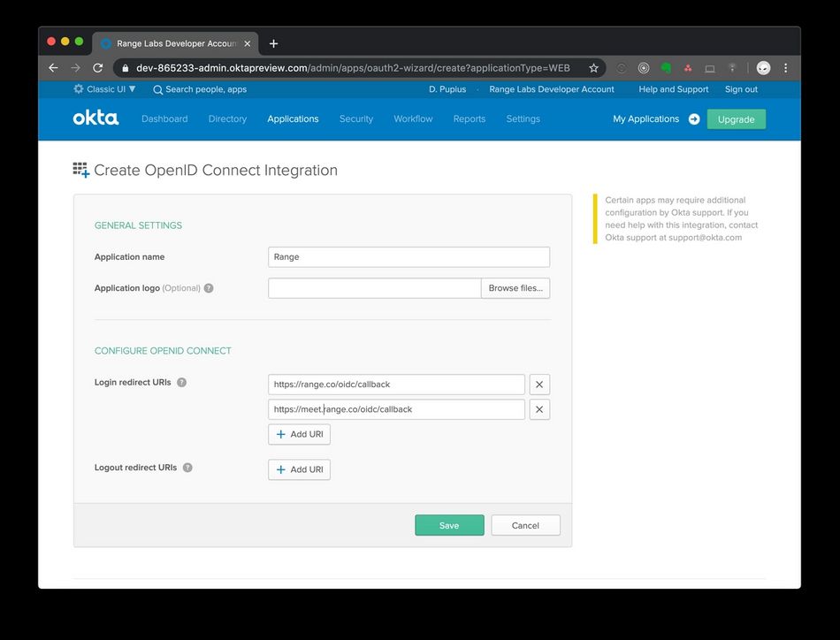Bookmark the page with star icon
This screenshot has height=640, width=840.
[593, 68]
